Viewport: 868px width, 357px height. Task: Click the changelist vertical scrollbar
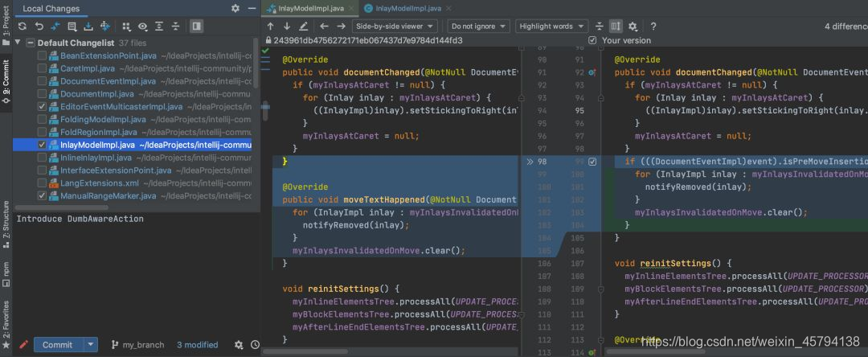(x=256, y=63)
